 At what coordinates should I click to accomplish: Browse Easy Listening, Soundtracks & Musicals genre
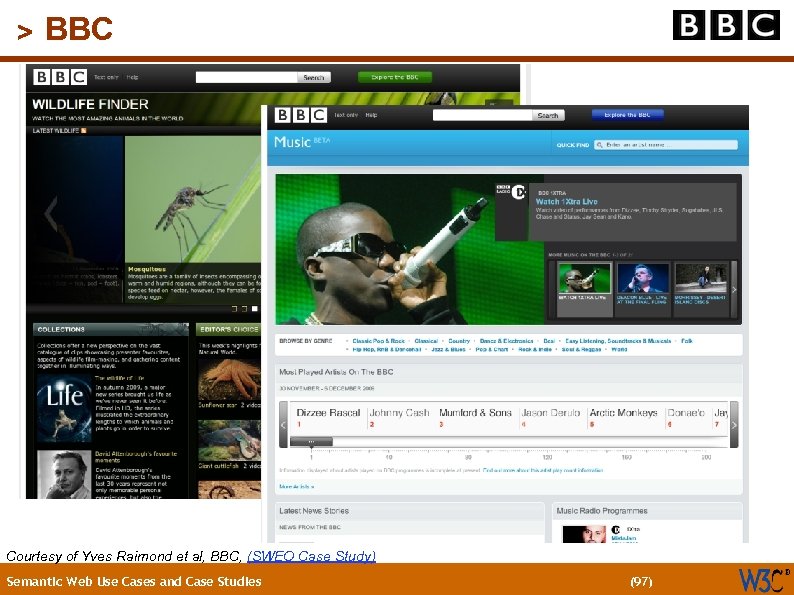point(618,341)
